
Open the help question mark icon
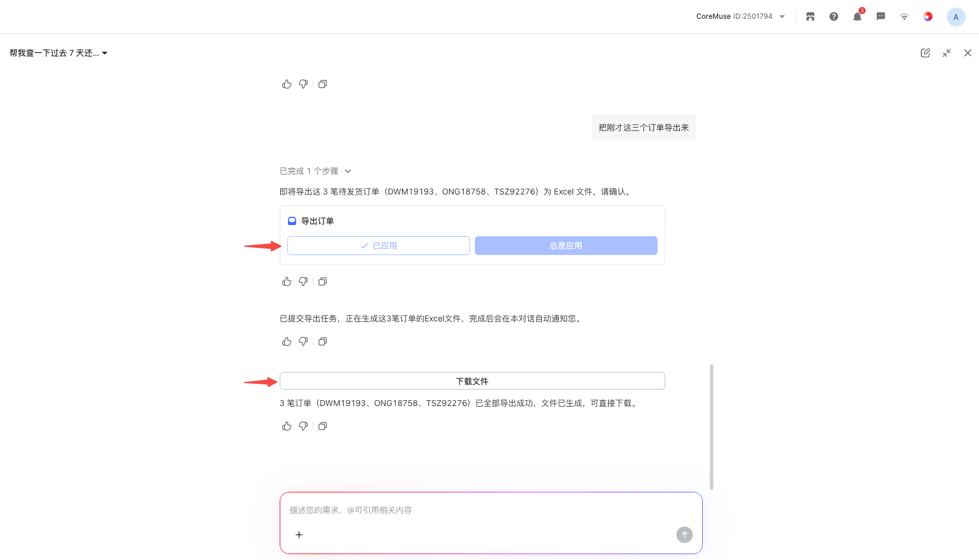(834, 16)
